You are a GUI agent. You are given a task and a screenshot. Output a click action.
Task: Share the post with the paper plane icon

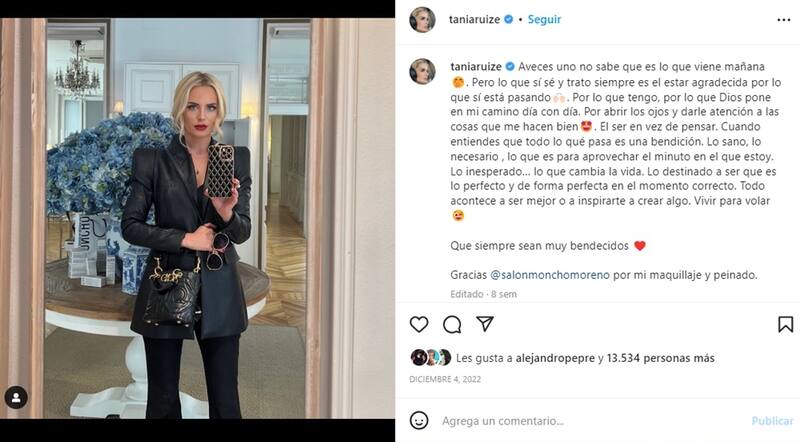tap(485, 324)
